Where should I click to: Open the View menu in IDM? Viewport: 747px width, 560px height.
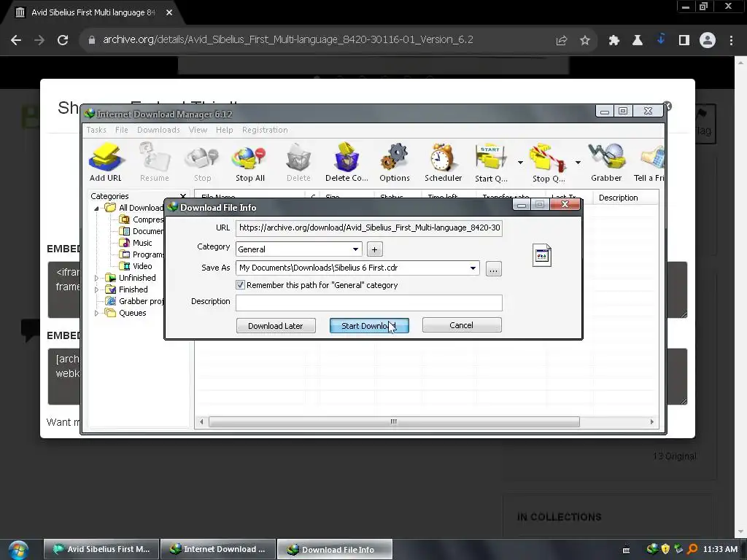point(198,130)
